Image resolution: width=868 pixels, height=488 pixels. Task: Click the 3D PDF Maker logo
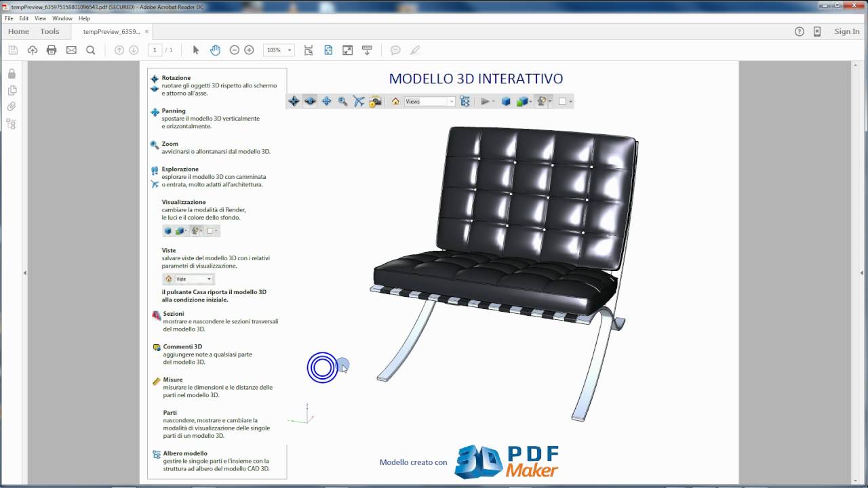pos(507,462)
